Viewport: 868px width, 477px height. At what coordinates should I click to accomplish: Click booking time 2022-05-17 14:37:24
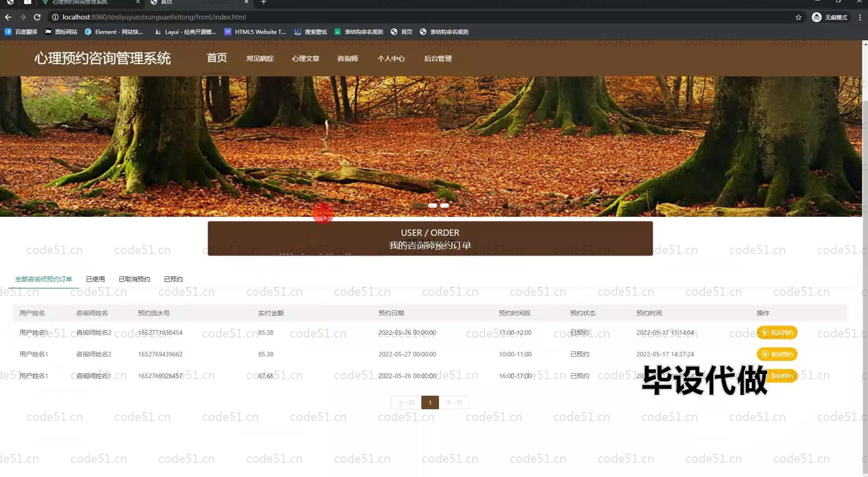point(665,354)
